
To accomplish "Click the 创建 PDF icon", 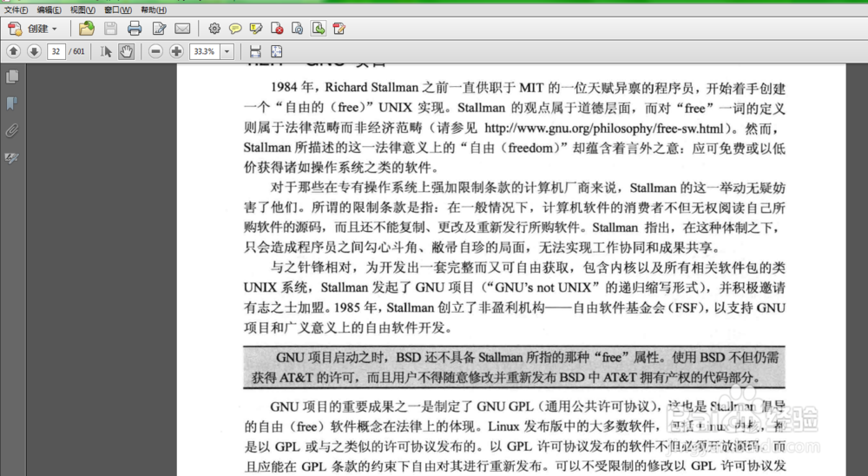I will 15,29.
